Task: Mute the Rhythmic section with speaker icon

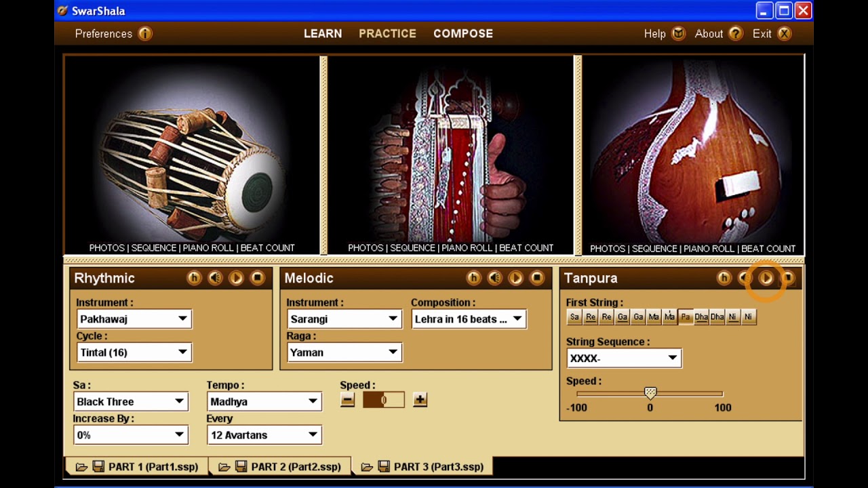Action: coord(215,278)
